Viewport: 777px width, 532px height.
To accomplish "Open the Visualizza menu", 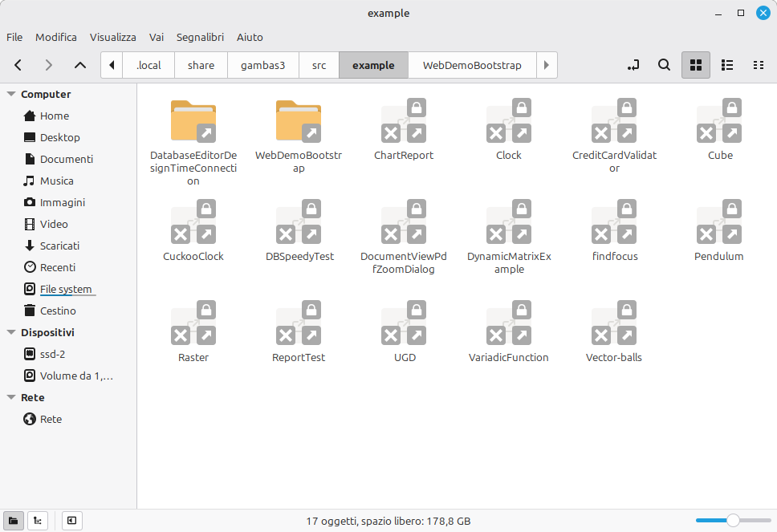I will pyautogui.click(x=112, y=37).
